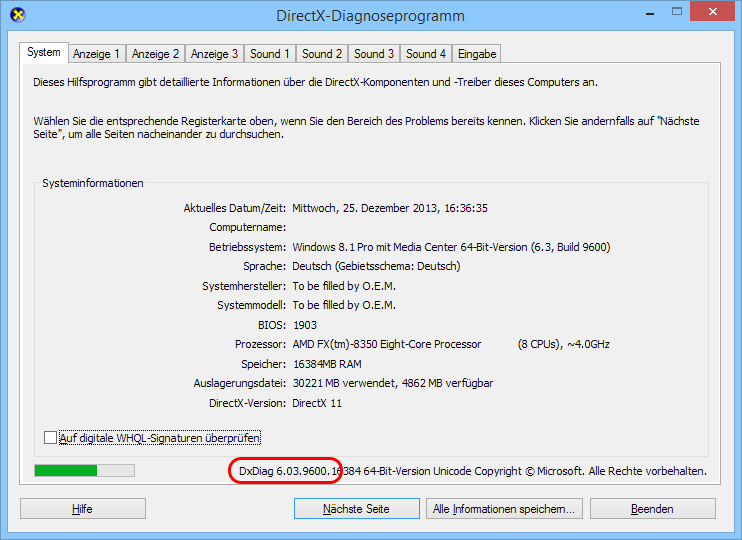The image size is (742, 540).
Task: Click the 'AMD FX(tm)-8350 Eight-Core Processor' text
Action: 387,344
